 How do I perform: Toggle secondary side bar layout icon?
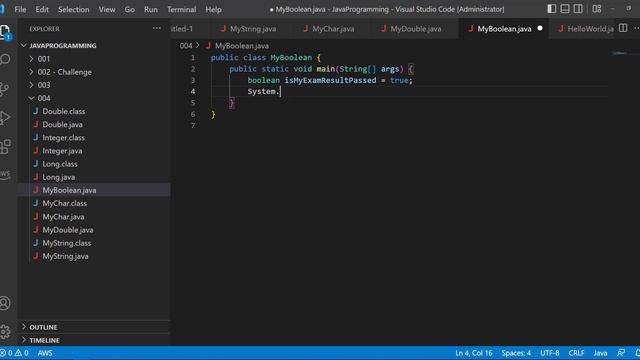578,9
